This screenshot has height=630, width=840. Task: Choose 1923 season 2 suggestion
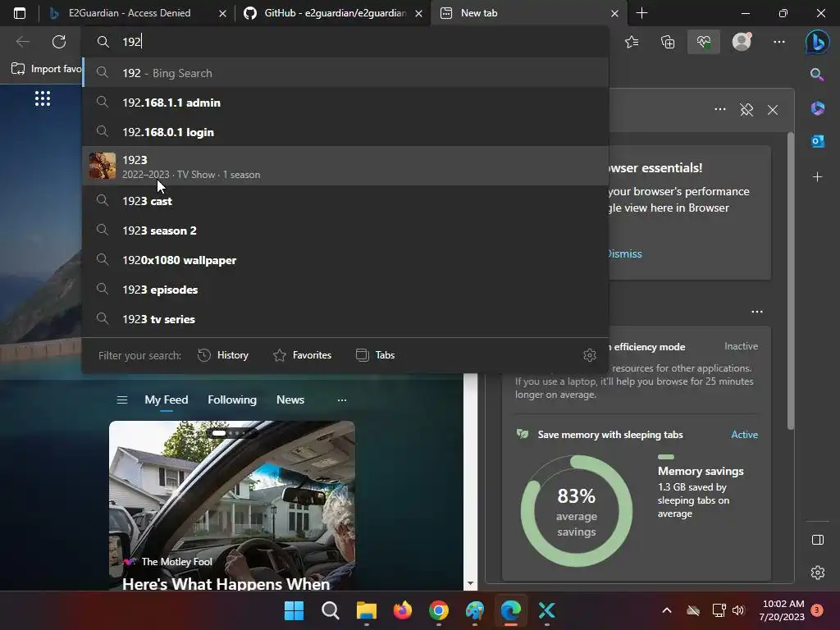click(x=345, y=231)
